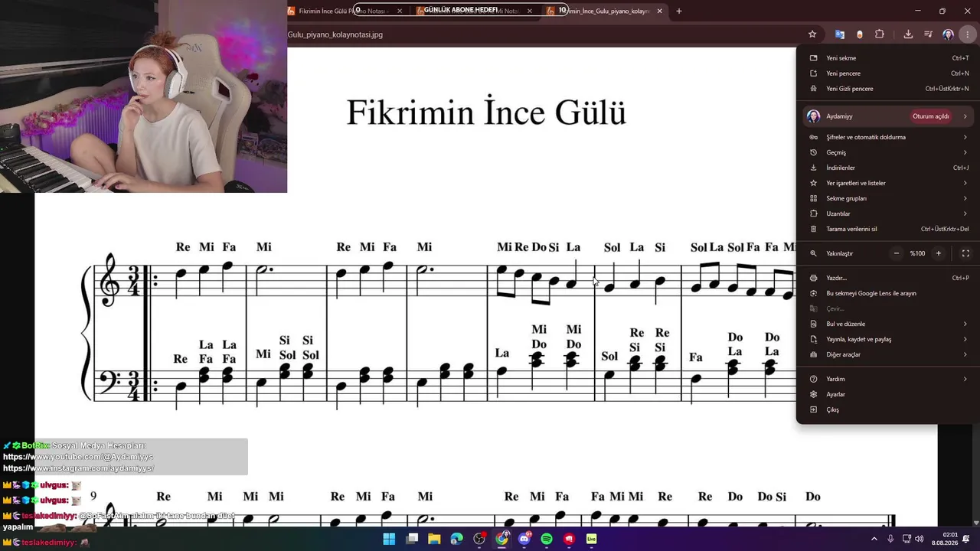980x551 pixels.
Task: Expand 'Bul ve düzenle' submenu
Action: pyautogui.click(x=889, y=324)
